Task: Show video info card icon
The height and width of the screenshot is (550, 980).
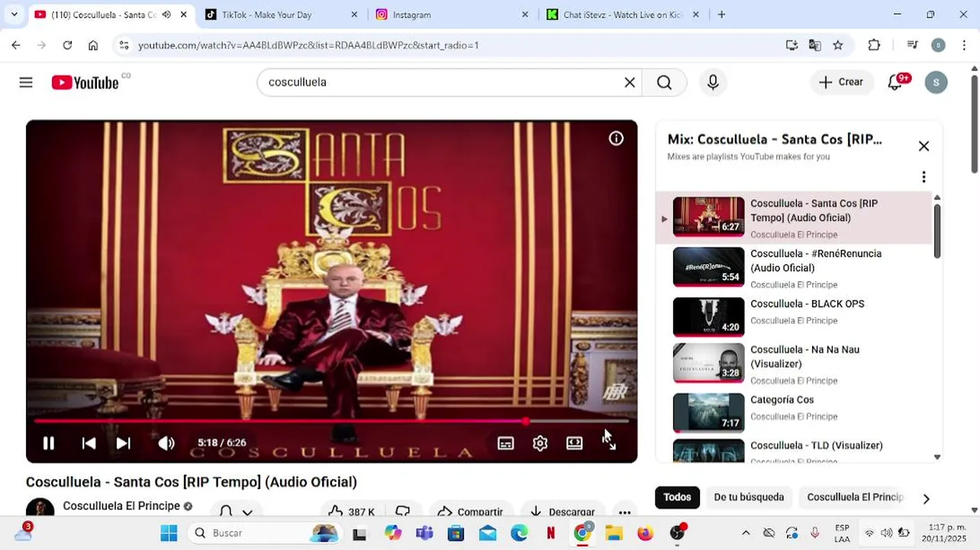Action: (x=616, y=138)
